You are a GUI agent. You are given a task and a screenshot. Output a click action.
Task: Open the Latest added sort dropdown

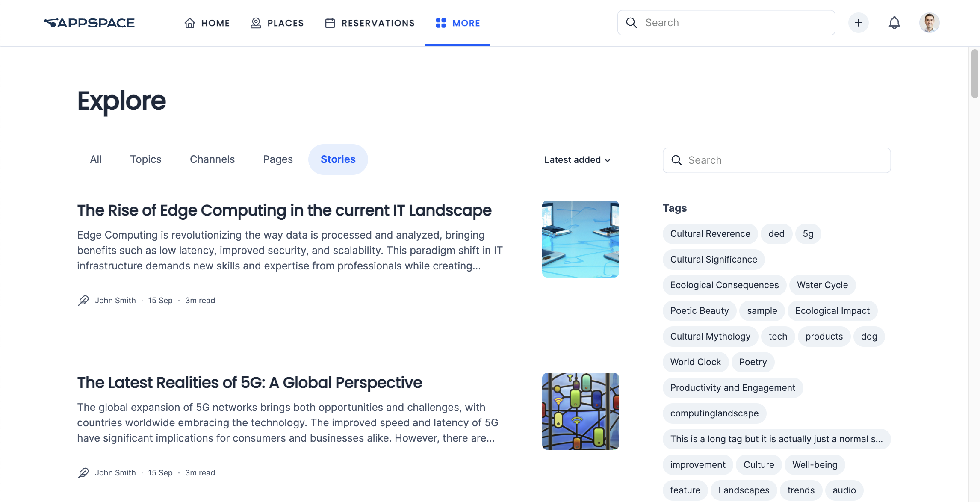tap(577, 160)
